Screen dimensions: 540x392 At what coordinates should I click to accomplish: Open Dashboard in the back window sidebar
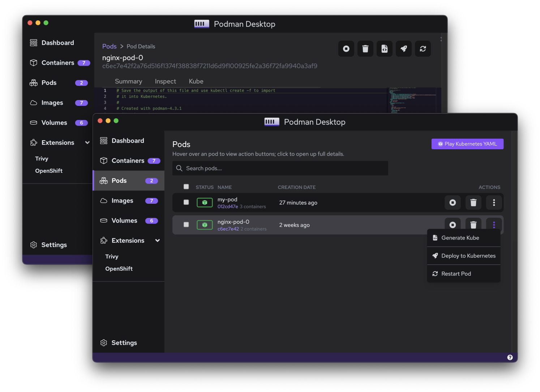coord(59,43)
